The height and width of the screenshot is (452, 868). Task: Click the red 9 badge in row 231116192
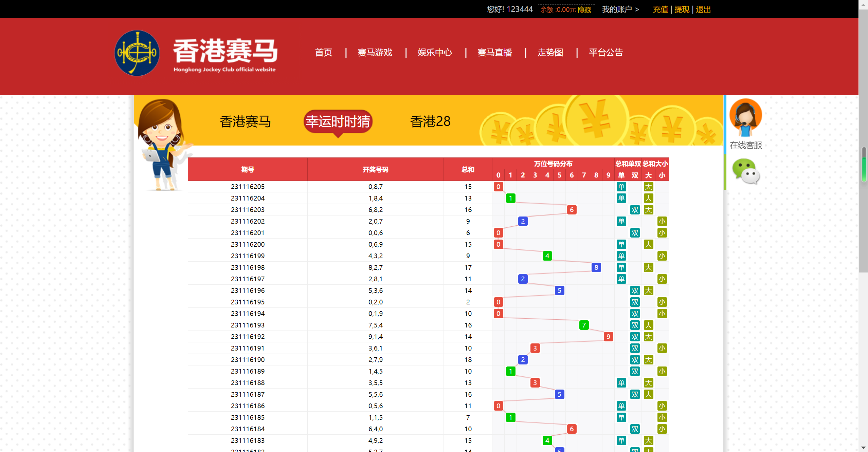[x=608, y=337]
